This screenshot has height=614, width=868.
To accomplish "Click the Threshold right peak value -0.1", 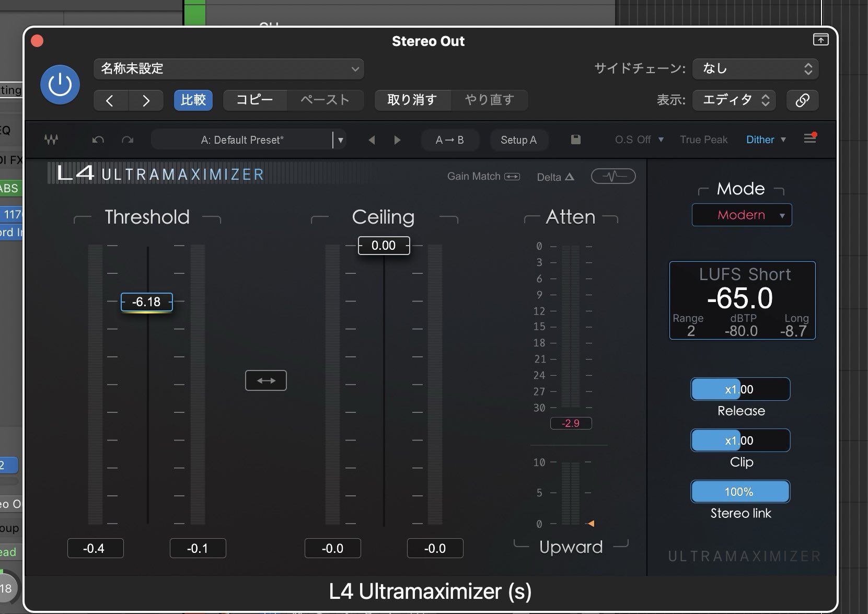I will (x=198, y=548).
